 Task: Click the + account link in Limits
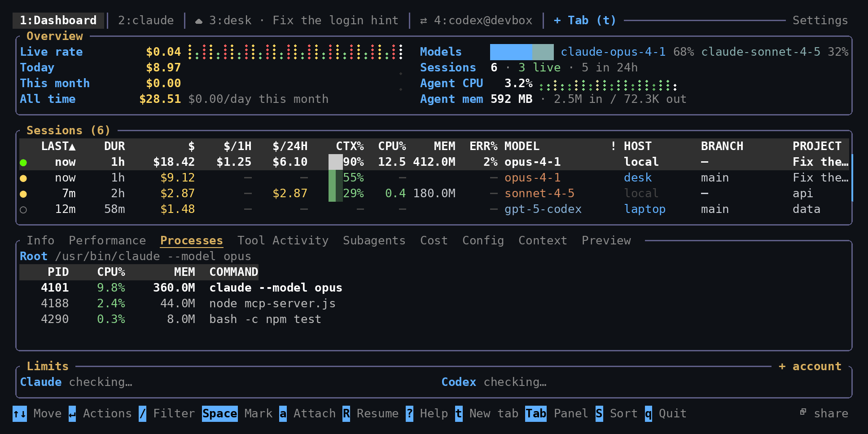pos(810,366)
